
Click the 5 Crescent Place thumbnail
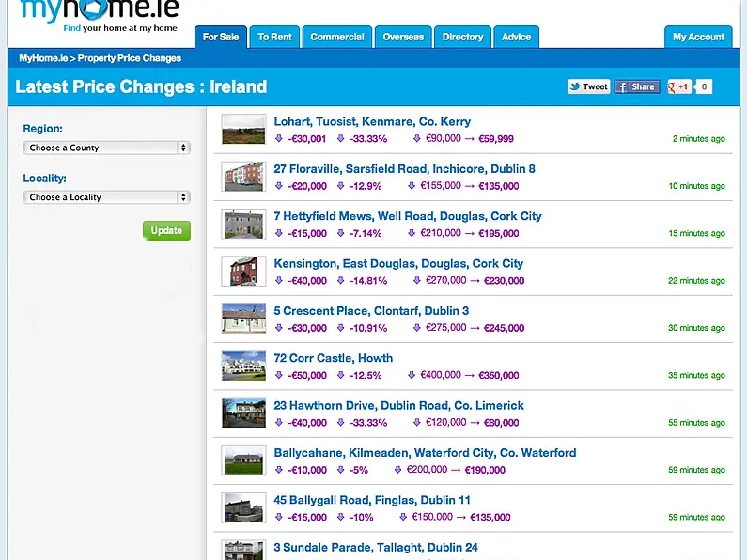[x=243, y=319]
